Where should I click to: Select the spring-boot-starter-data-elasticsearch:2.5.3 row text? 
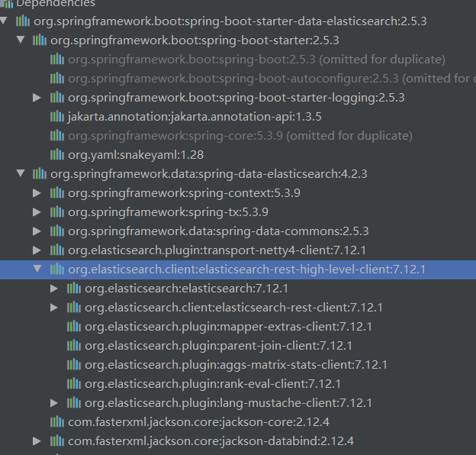(230, 21)
